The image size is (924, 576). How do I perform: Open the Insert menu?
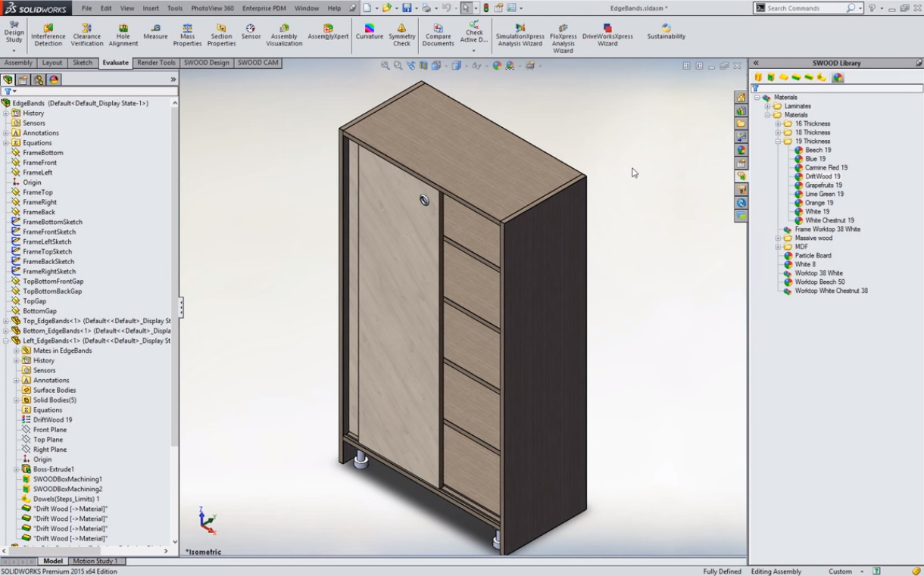click(x=151, y=8)
